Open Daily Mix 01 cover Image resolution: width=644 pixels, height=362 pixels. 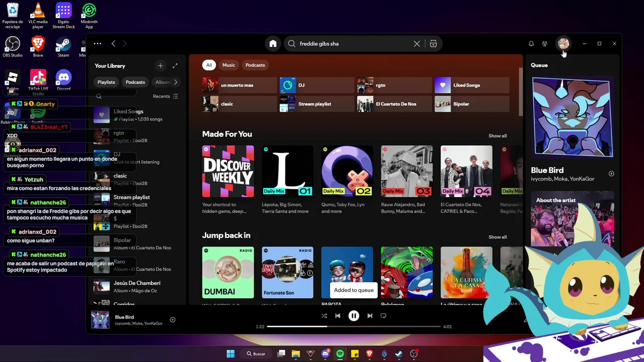tap(288, 171)
